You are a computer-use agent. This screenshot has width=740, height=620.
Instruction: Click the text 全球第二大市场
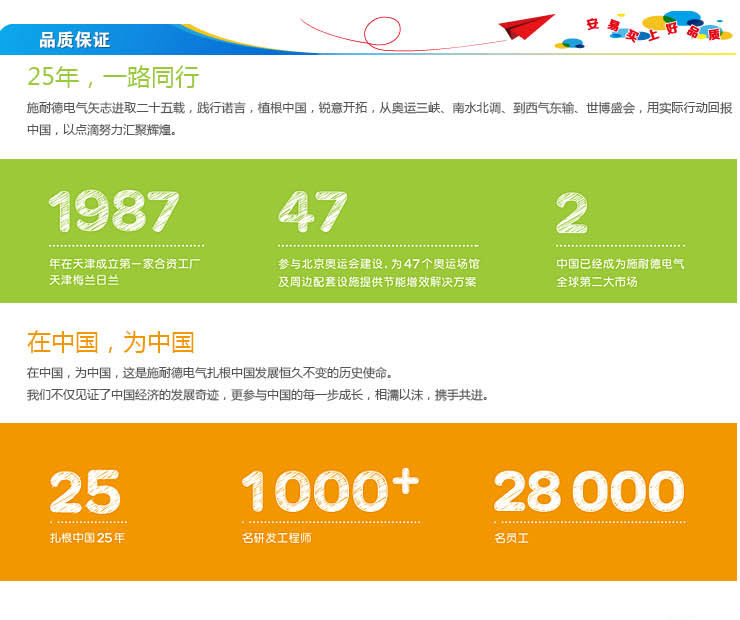tap(597, 282)
